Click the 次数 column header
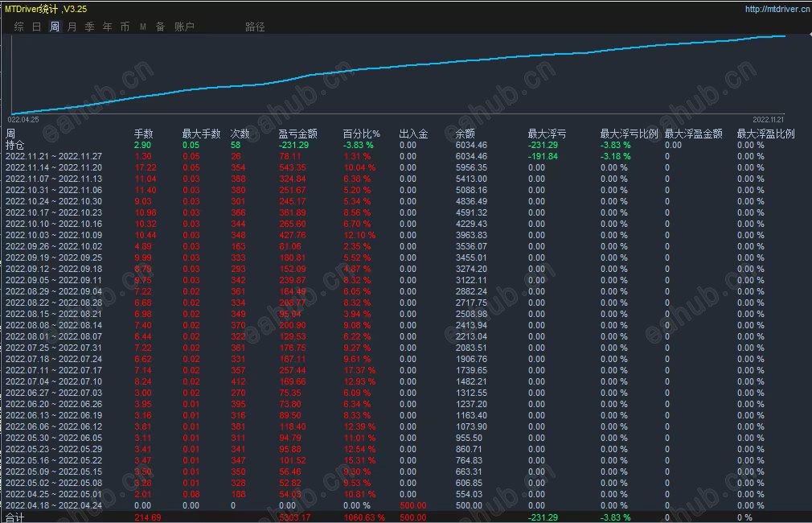 tap(240, 134)
